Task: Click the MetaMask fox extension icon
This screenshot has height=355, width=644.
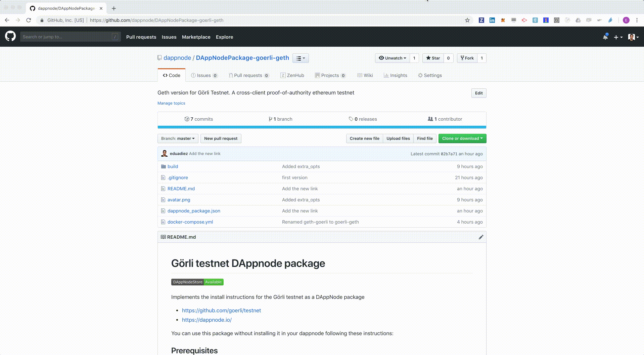Action: 503,20
